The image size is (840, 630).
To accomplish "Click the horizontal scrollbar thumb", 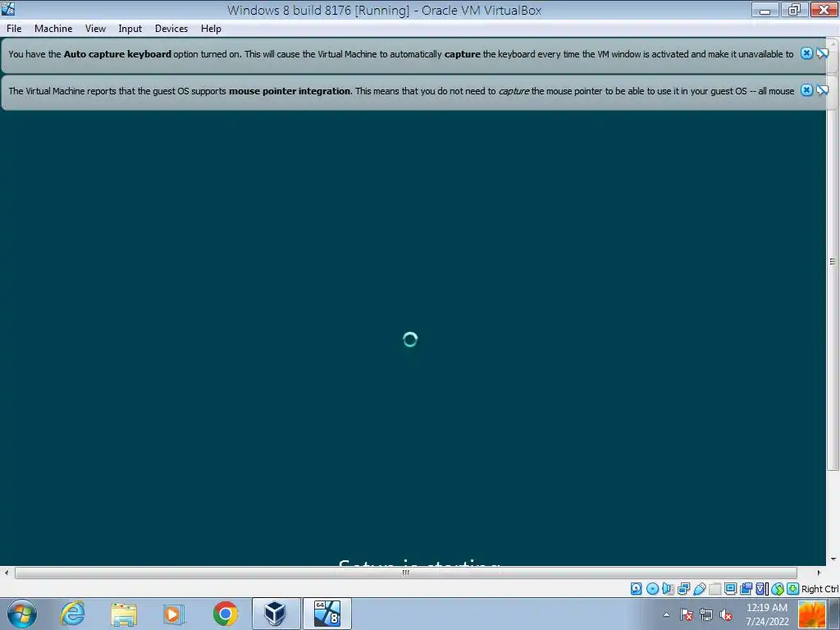I will point(405,573).
